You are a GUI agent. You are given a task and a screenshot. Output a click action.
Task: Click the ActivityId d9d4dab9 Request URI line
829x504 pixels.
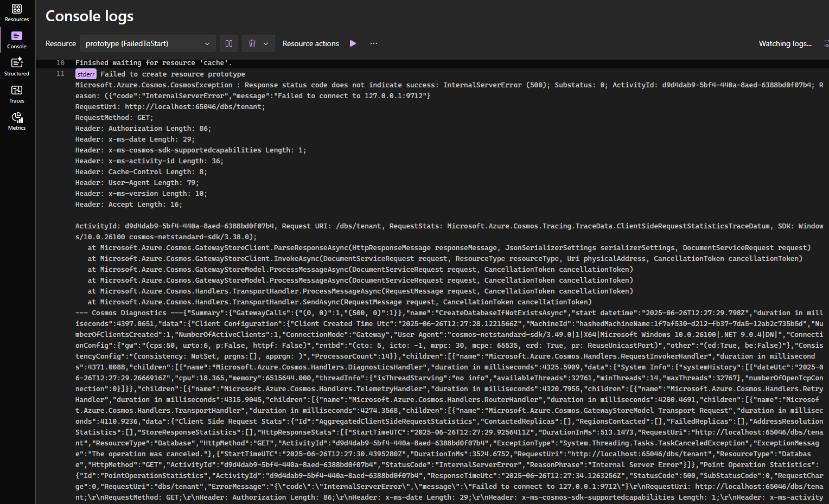pyautogui.click(x=449, y=231)
